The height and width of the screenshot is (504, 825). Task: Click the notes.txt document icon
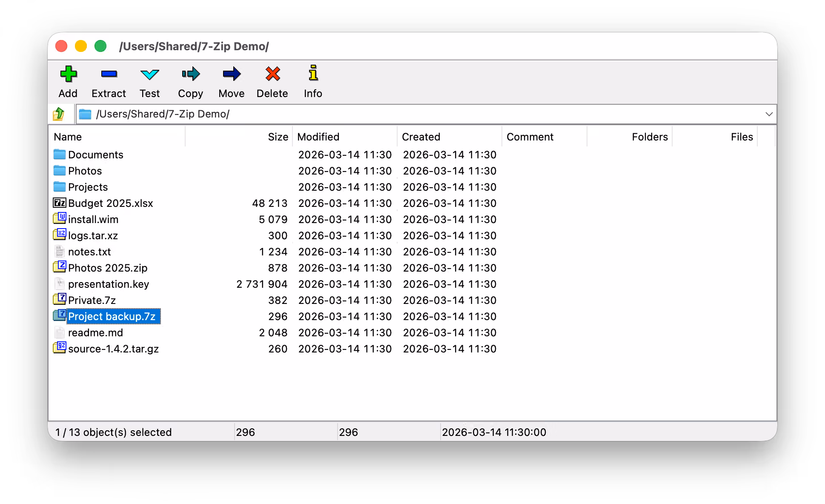[x=60, y=251]
